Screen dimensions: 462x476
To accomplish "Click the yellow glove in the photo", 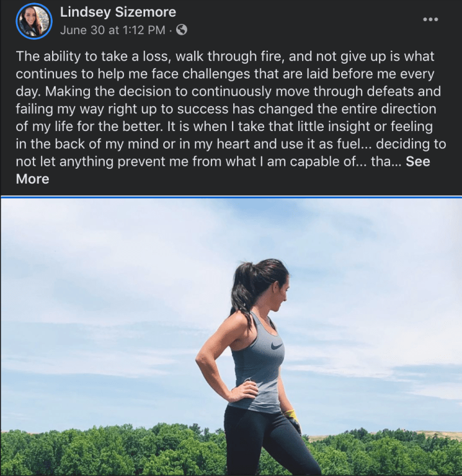I will click(292, 419).
